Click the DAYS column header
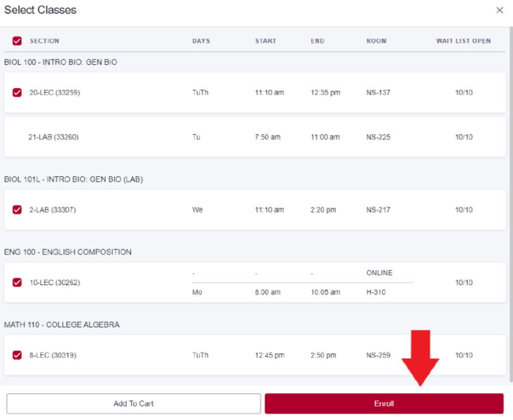This screenshot has width=513, height=420. [201, 41]
